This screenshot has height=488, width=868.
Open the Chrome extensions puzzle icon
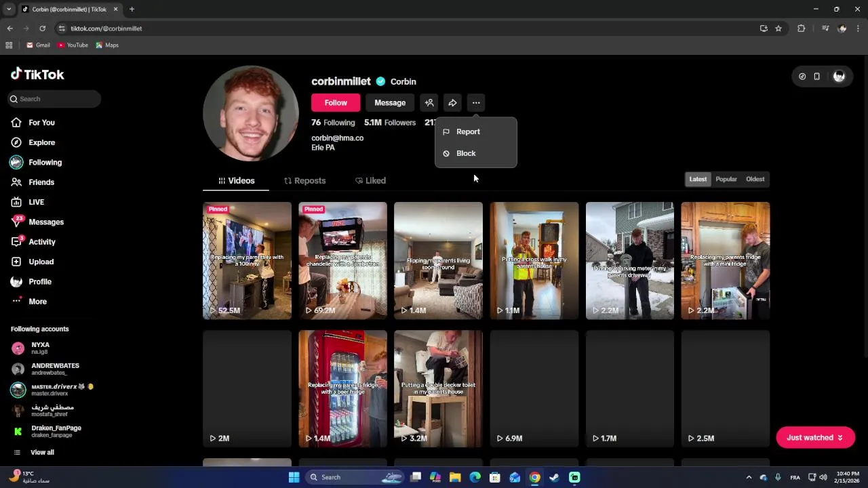click(x=802, y=28)
